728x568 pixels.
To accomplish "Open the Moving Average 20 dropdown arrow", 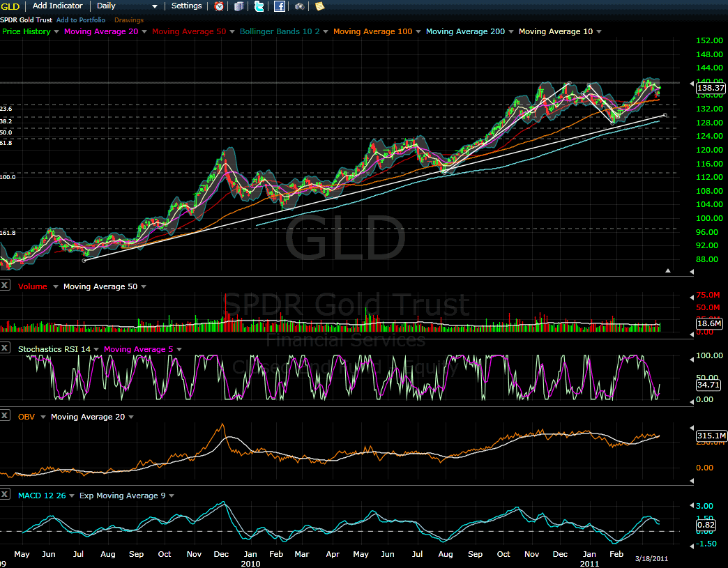I will [x=144, y=31].
